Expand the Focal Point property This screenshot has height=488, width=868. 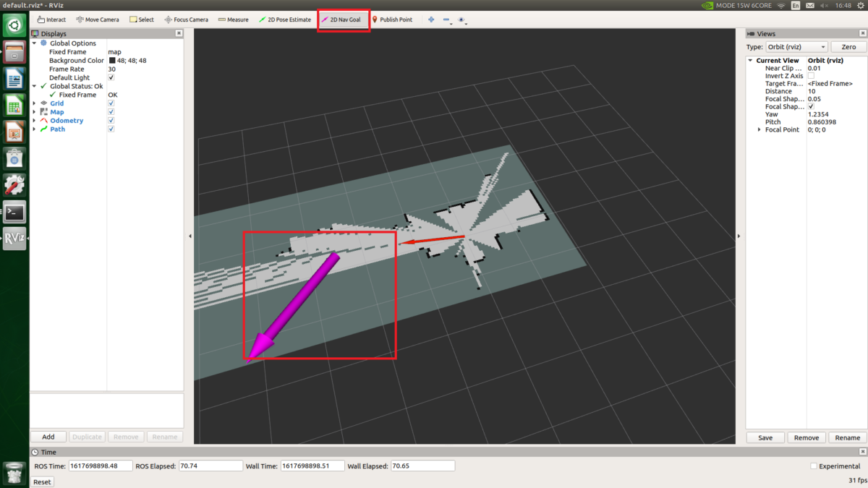click(757, 129)
